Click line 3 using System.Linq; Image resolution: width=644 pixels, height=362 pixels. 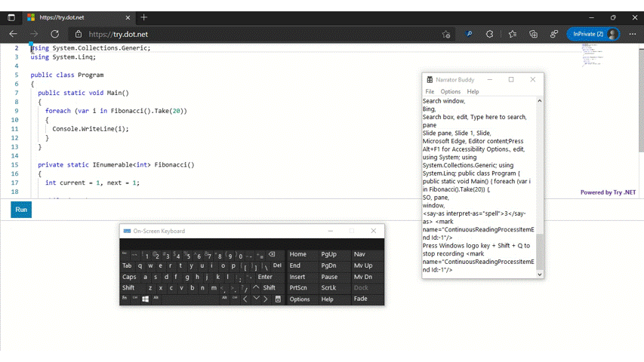point(63,57)
